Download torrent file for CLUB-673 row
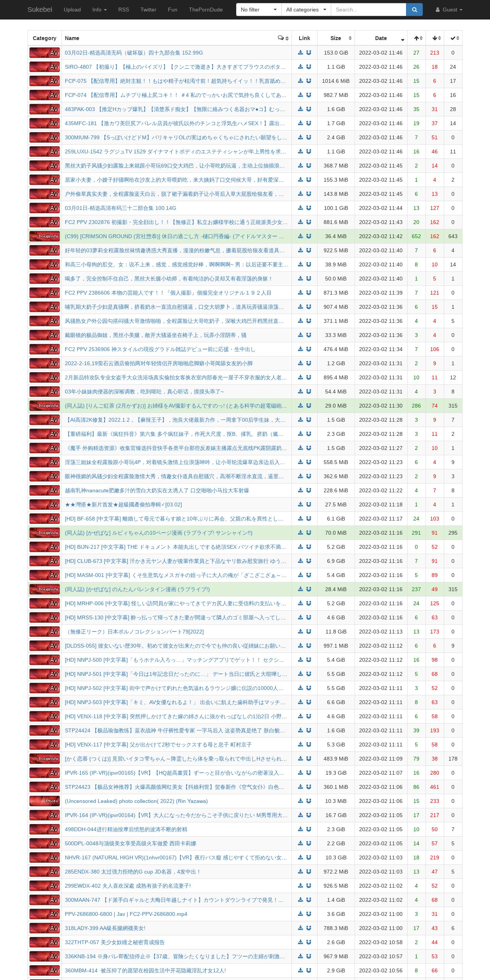The height and width of the screenshot is (980, 490). click(x=300, y=561)
